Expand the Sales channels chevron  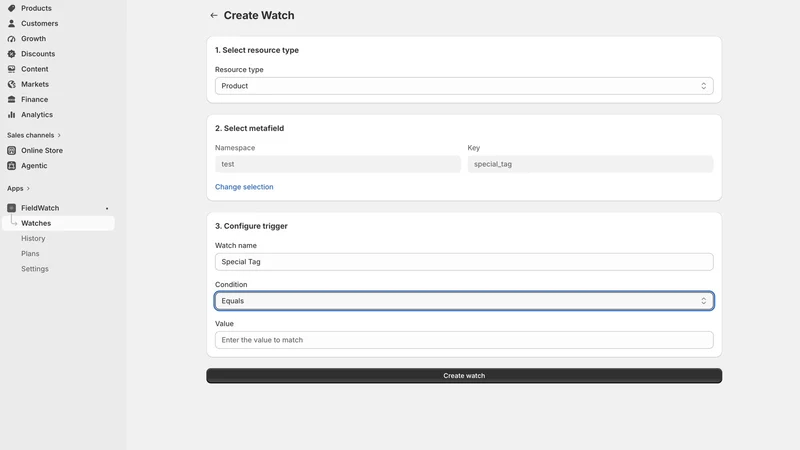tap(59, 135)
